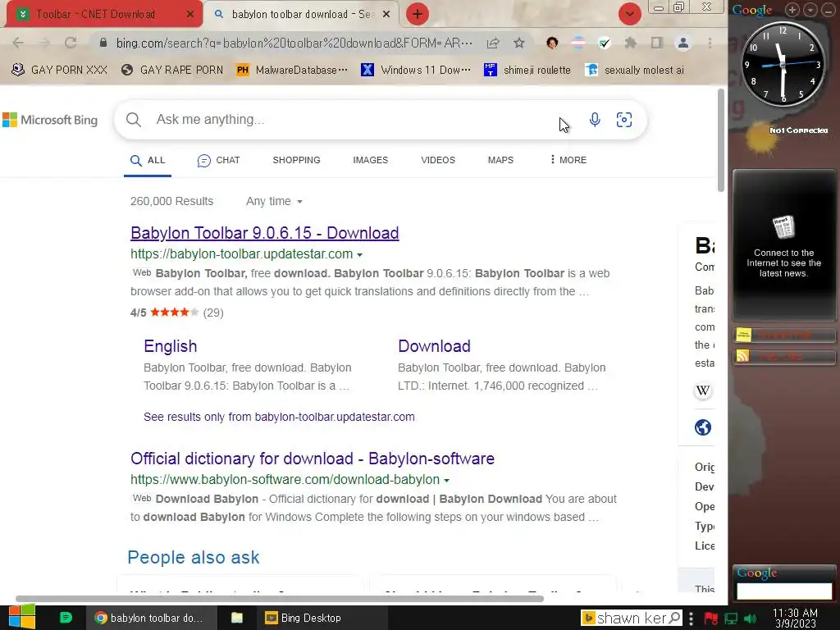The image size is (840, 630).
Task: Open the Extensions puzzle-piece menu
Action: tap(631, 43)
